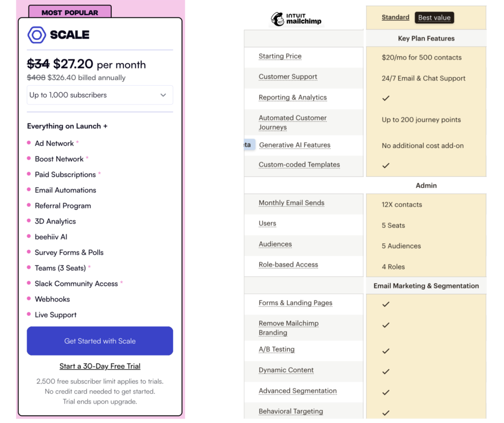Click the checkmark beside Dynamic Content
The width and height of the screenshot is (504, 423).
(x=386, y=371)
